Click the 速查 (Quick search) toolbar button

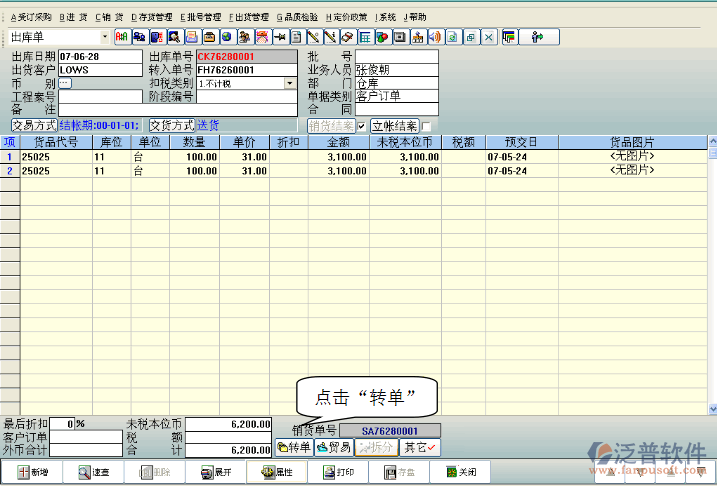pyautogui.click(x=93, y=472)
